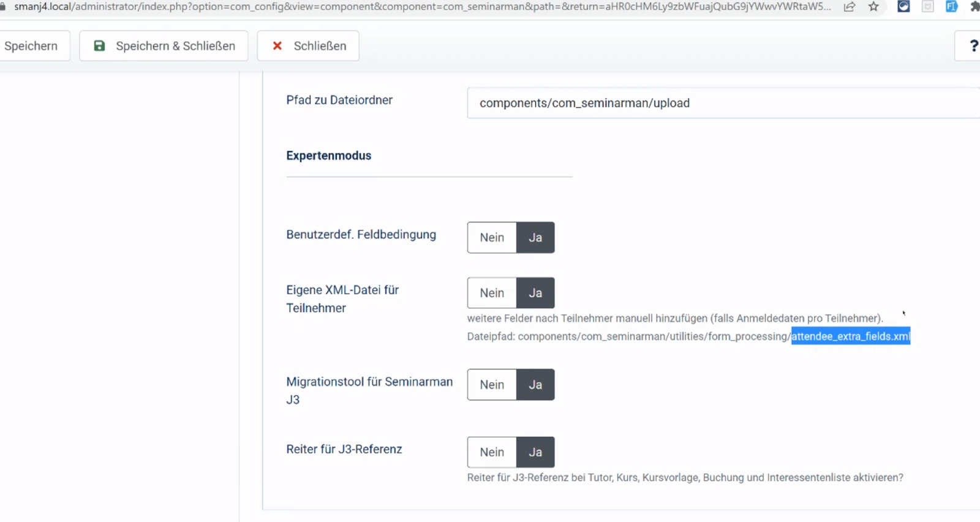
Task: Open the grey cat-face browser extension
Action: pos(928,7)
